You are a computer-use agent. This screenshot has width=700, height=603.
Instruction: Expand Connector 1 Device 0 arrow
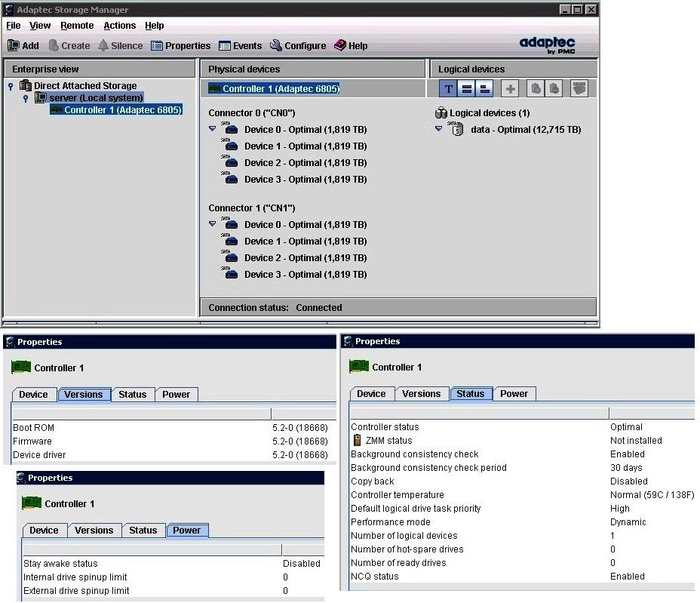(213, 224)
